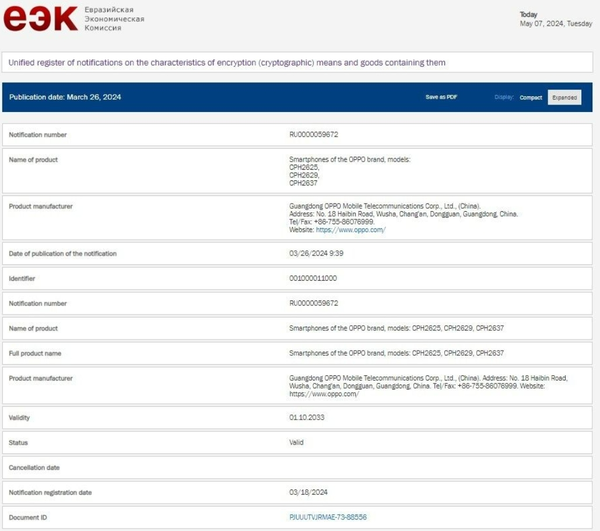Open the https://www.oppo.com/ website link
Screen dimensions: 600x531
click(351, 230)
